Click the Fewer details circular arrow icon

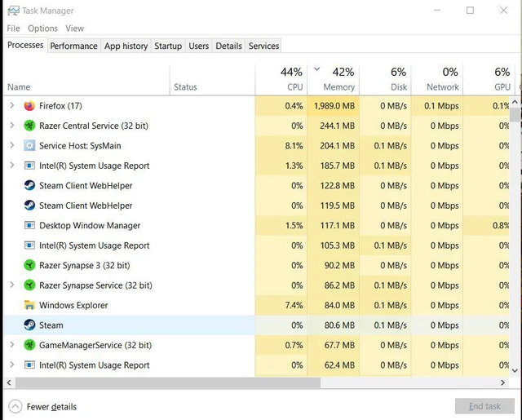tap(15, 406)
